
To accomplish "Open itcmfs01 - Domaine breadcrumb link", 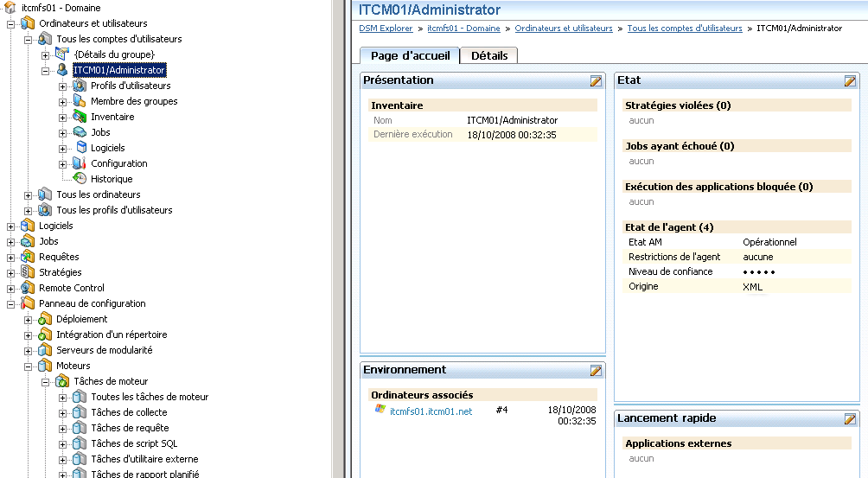I will tap(463, 29).
